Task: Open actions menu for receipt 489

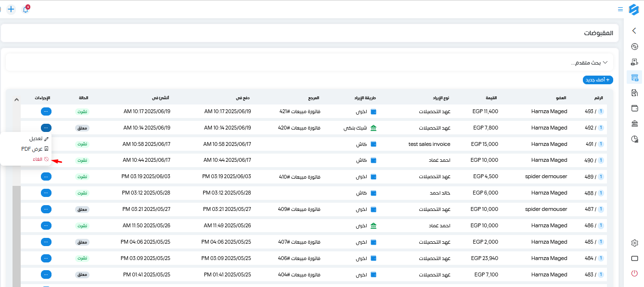Action: (46, 176)
